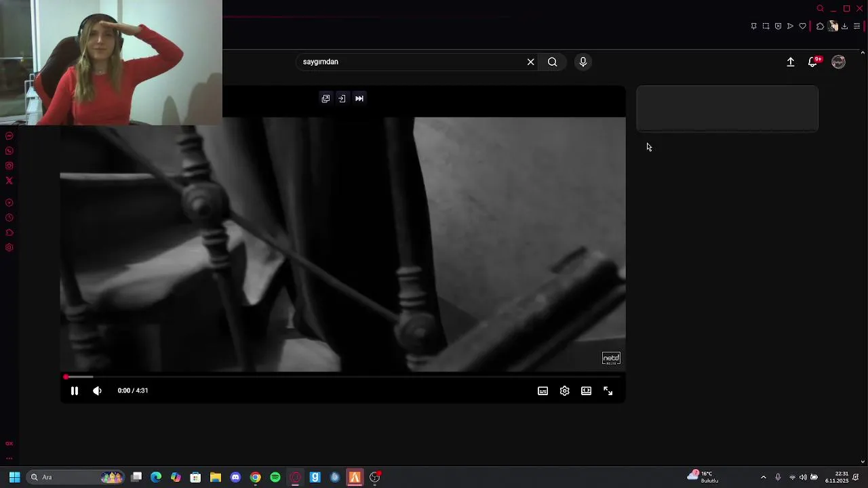Click the page scrollbar up arrow
Viewport: 868px width, 488px height.
click(x=863, y=52)
